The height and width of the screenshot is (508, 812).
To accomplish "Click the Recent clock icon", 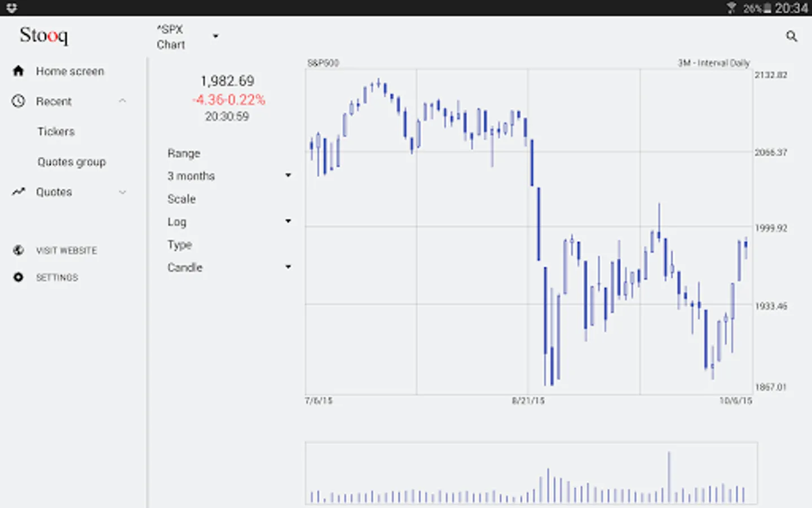I will click(x=19, y=101).
